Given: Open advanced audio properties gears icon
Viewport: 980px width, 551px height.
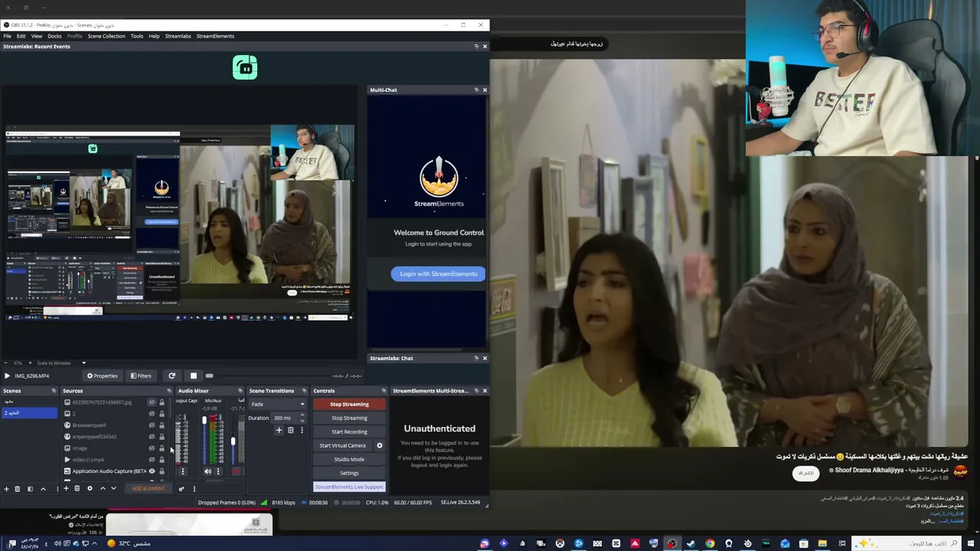Looking at the screenshot, I should pos(181,488).
